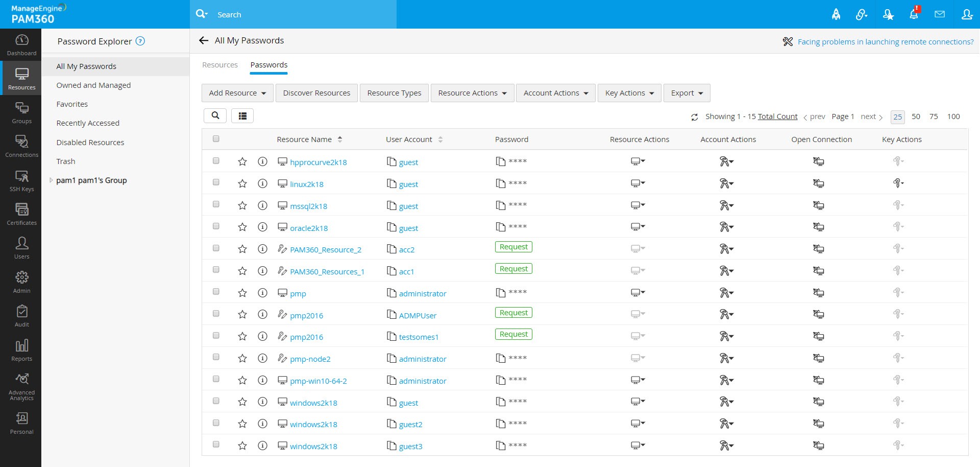Open the SSH Keys sidebar icon
The width and height of the screenshot is (980, 467).
click(21, 181)
